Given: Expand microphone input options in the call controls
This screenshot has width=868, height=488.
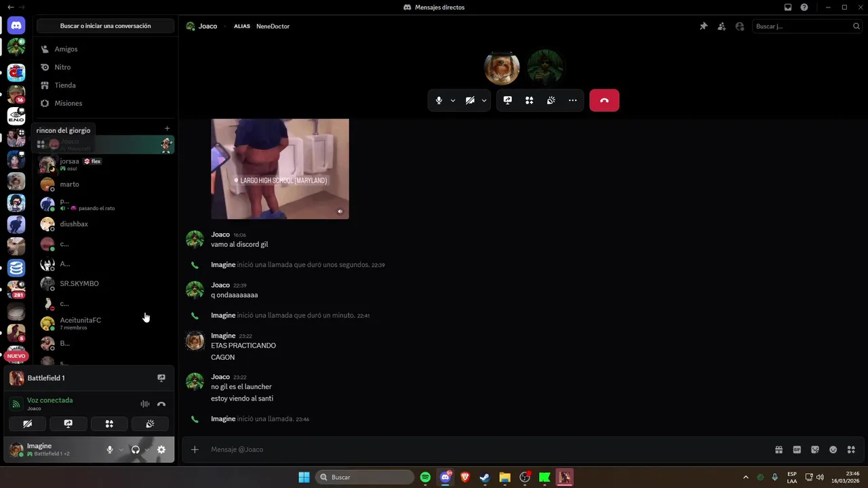Looking at the screenshot, I should tap(453, 100).
